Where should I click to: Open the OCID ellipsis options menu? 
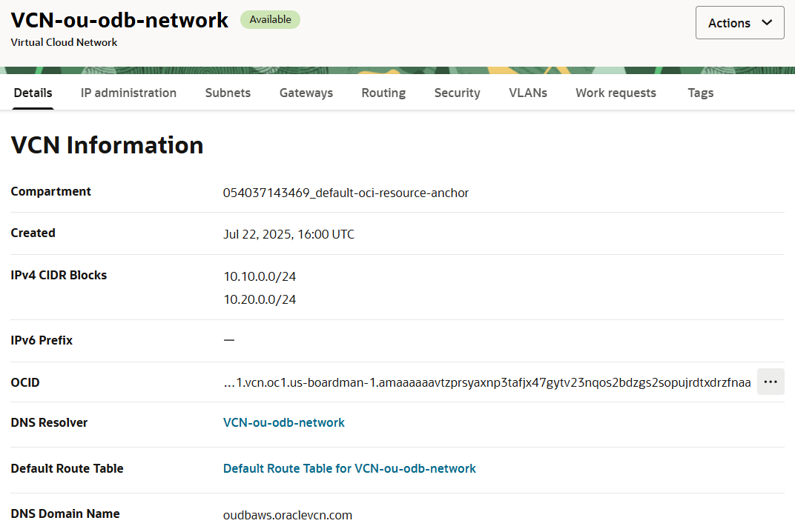point(770,382)
